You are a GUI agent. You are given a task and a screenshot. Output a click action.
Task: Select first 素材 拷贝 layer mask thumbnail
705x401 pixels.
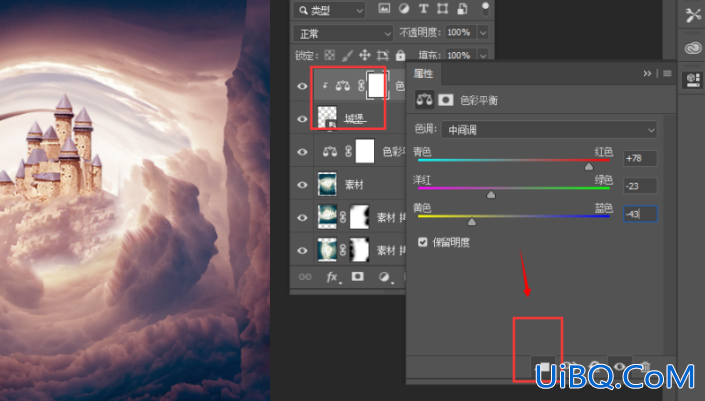click(x=359, y=217)
